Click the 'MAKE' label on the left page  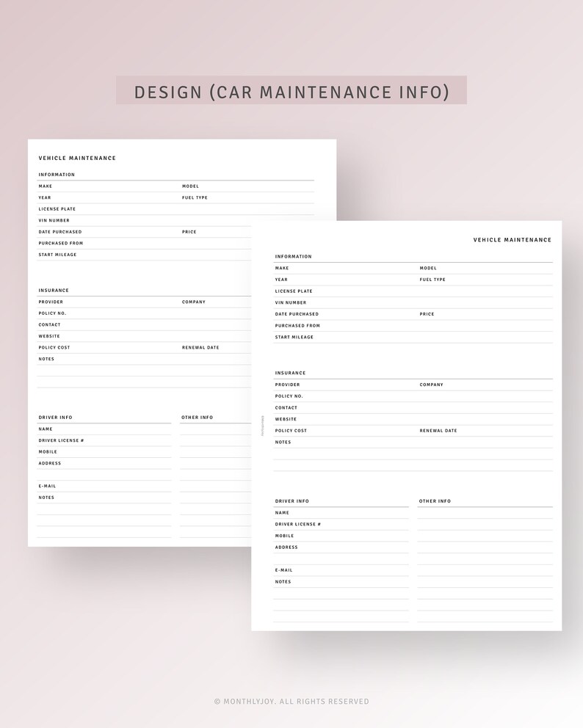(45, 186)
